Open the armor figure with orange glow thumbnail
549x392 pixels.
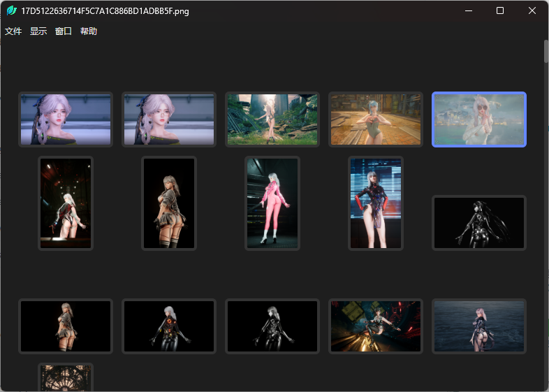pos(169,326)
